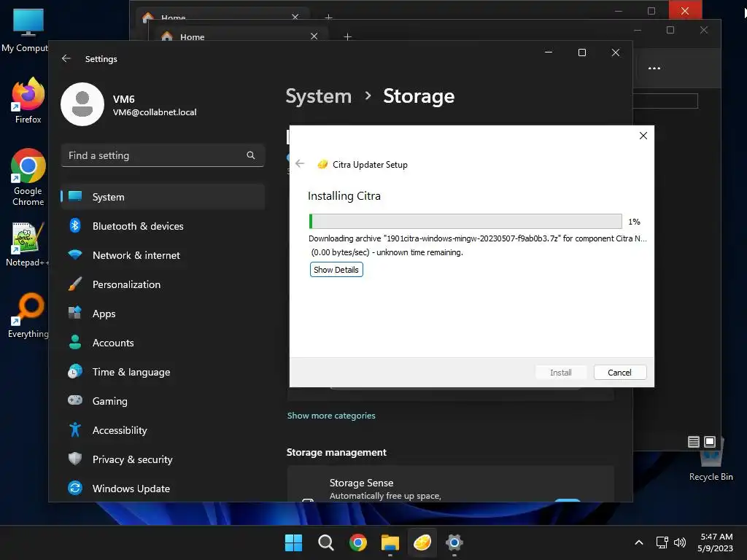Open the taskbar clock and date

click(x=715, y=542)
